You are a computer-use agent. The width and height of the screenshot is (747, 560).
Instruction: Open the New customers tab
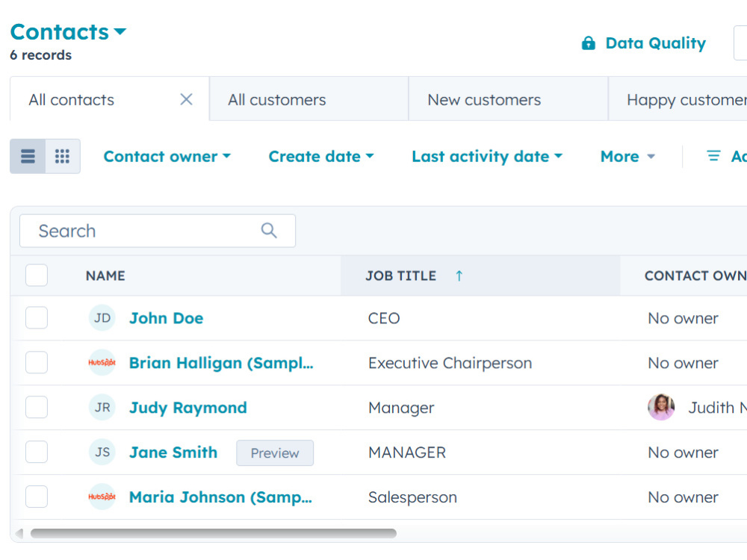508,99
